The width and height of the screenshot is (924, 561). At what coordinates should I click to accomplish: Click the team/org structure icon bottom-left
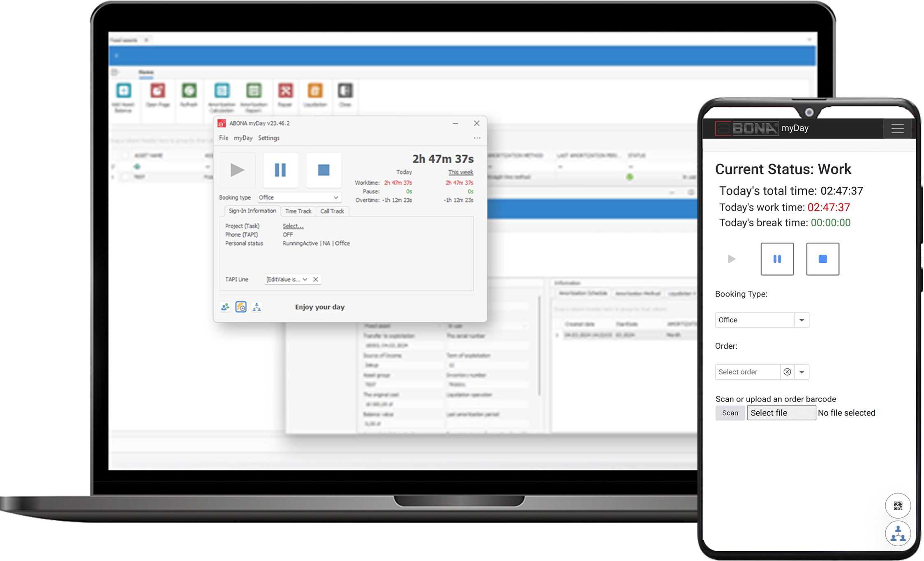[257, 306]
